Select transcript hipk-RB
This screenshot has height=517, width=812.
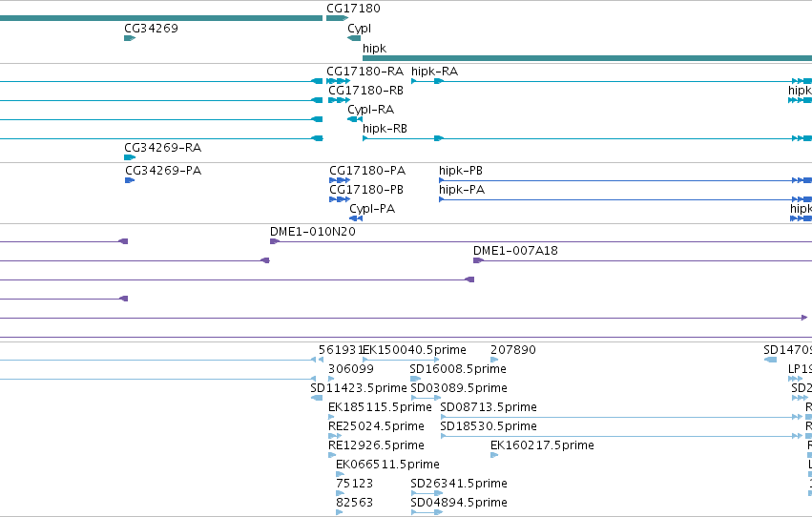587,138
